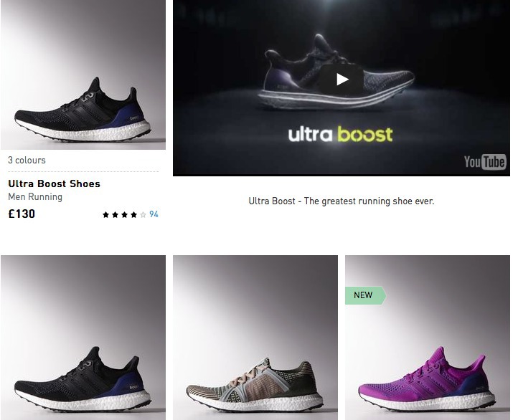Play the ultra boost video
The height and width of the screenshot is (420, 513).
pyautogui.click(x=342, y=80)
